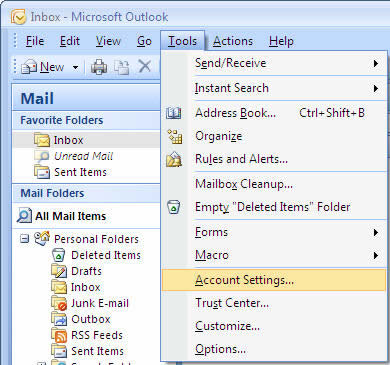The width and height of the screenshot is (390, 365).
Task: Open Options at bottom of Tools menu
Action: [x=274, y=349]
